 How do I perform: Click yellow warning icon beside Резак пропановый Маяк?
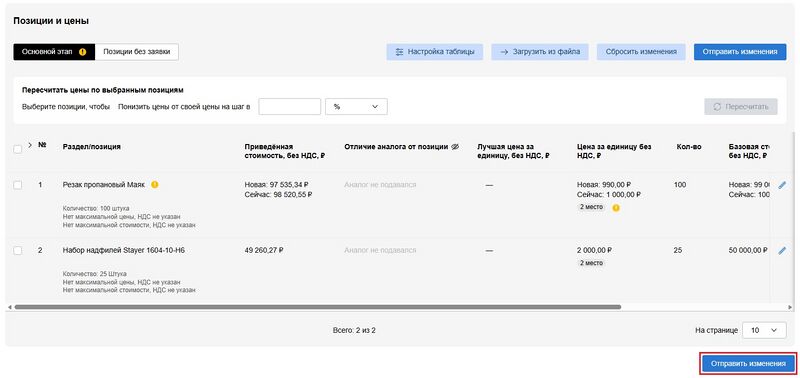point(155,185)
